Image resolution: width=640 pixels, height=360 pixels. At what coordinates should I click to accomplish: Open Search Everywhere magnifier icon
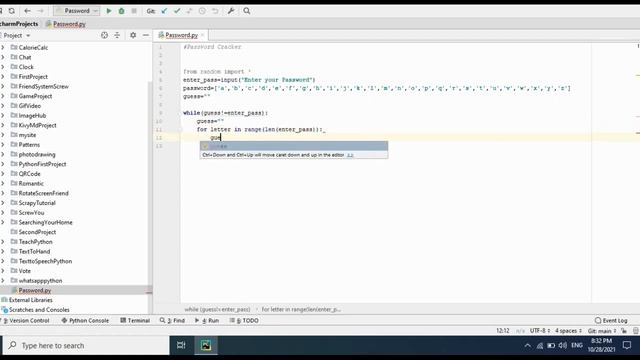click(247, 11)
